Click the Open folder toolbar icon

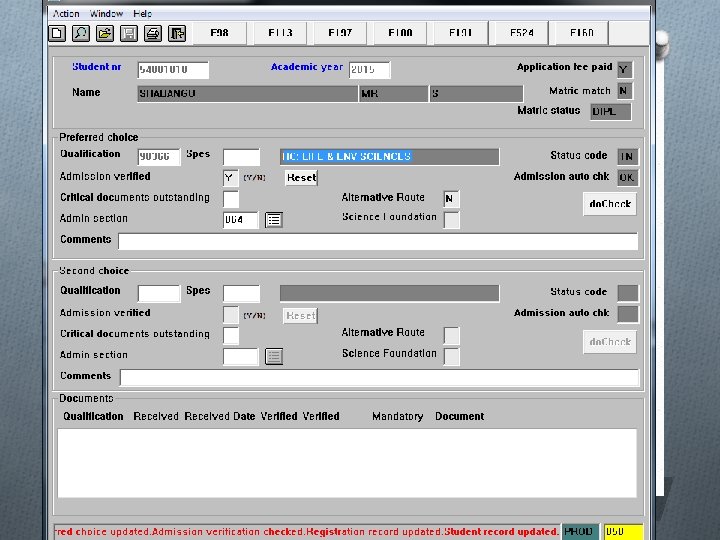pyautogui.click(x=105, y=34)
